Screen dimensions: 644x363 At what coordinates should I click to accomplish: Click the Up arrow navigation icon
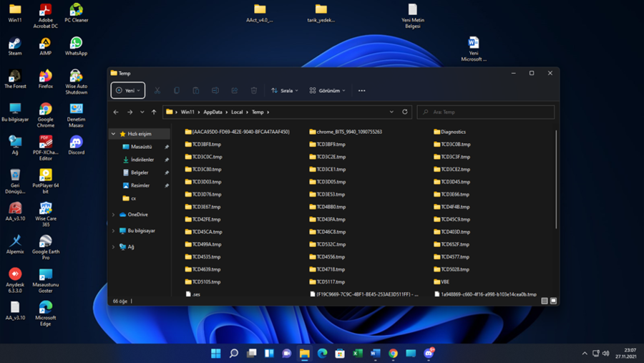coord(154,112)
